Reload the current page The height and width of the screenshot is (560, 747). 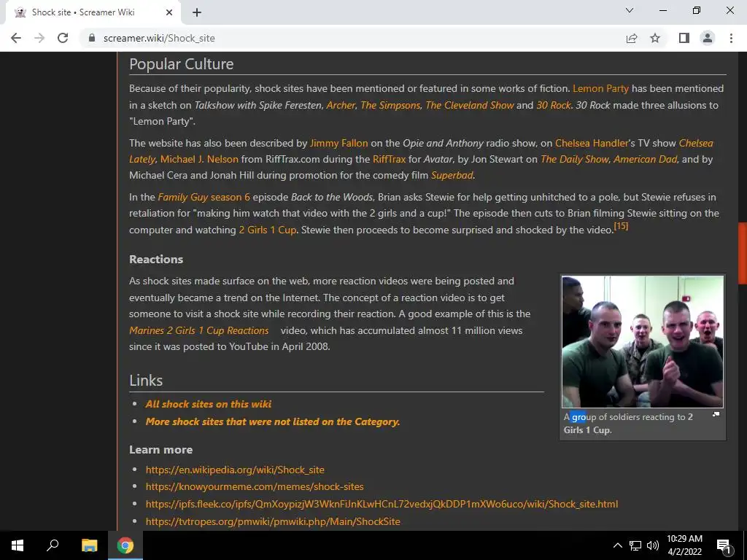63,38
